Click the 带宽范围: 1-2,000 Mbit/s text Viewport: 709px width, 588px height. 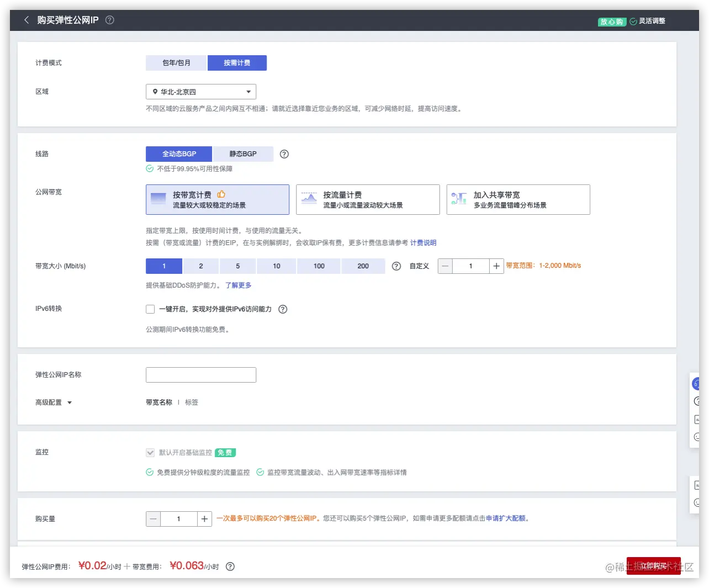543,266
